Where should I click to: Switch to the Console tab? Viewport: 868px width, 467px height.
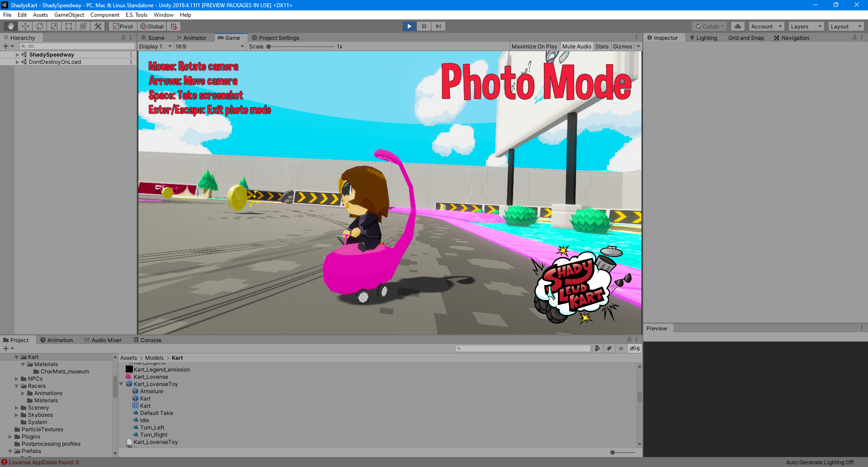(147, 340)
